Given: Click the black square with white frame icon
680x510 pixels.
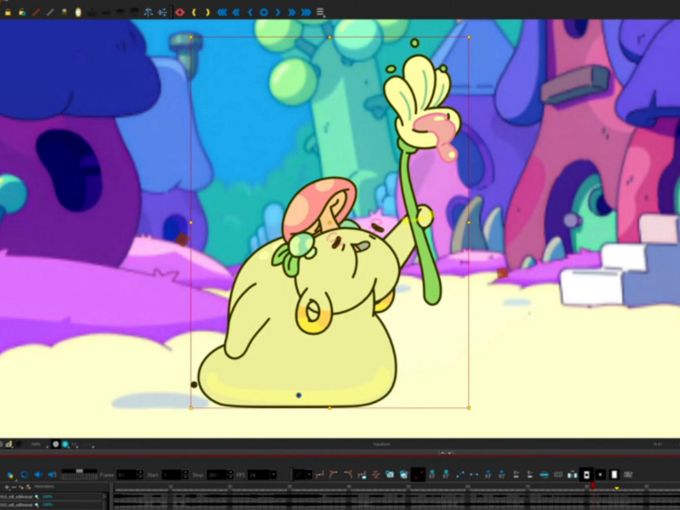Looking at the screenshot, I should [x=586, y=475].
